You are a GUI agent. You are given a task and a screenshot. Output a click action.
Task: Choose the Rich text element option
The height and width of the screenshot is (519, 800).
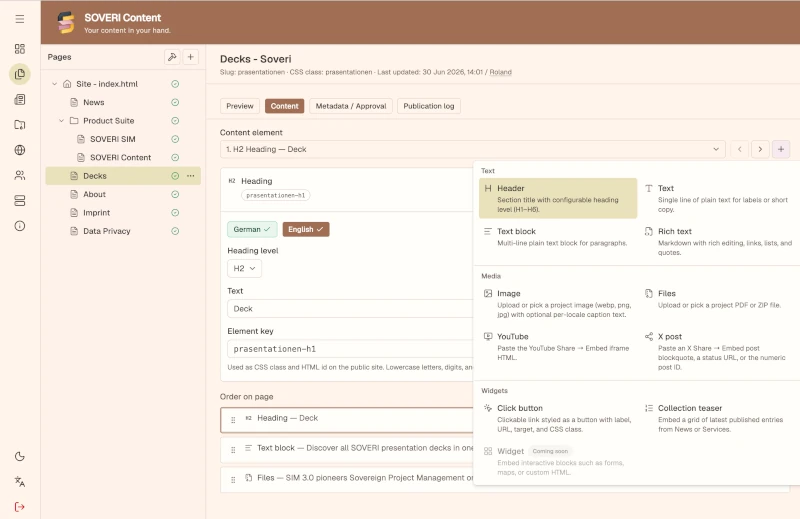pyautogui.click(x=718, y=241)
